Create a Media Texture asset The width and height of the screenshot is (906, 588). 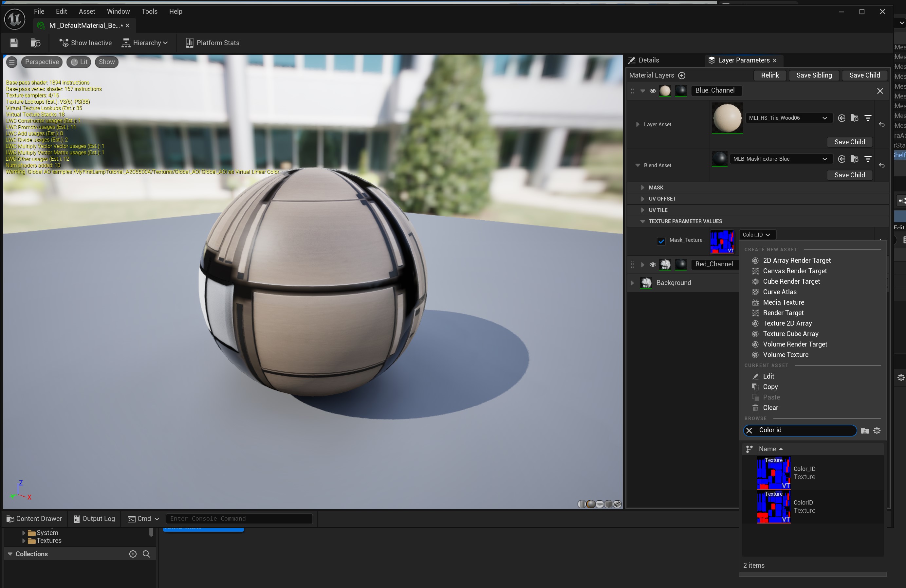click(783, 302)
